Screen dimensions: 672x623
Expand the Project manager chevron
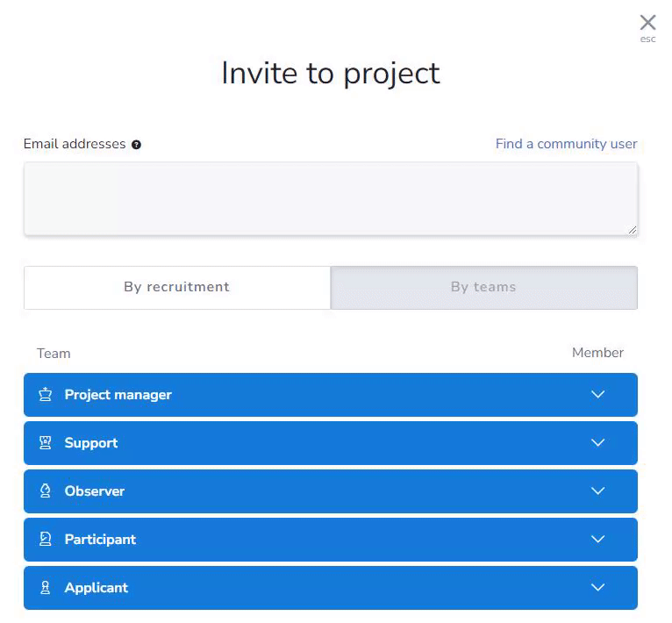[597, 394]
